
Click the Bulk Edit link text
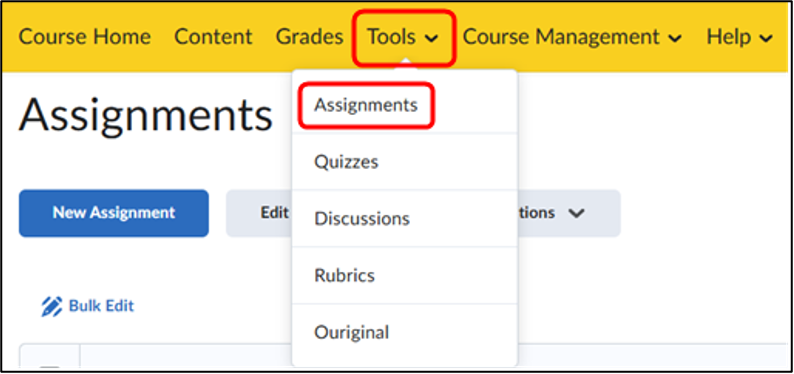101,306
